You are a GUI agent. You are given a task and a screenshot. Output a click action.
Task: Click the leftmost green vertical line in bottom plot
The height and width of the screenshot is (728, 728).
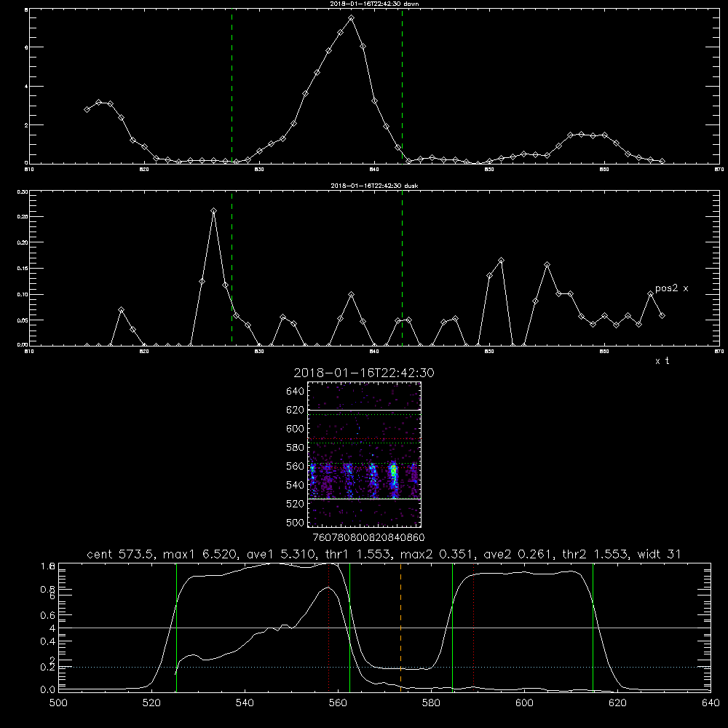coord(176,627)
